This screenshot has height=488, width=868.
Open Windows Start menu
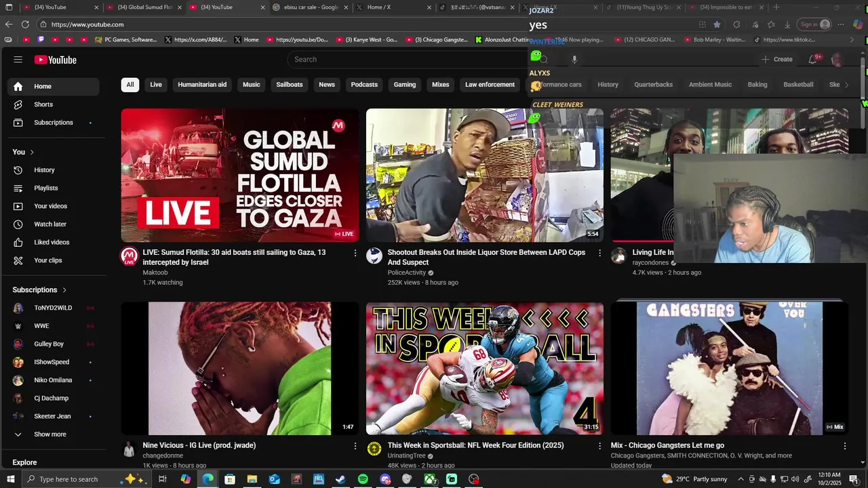tap(9, 479)
